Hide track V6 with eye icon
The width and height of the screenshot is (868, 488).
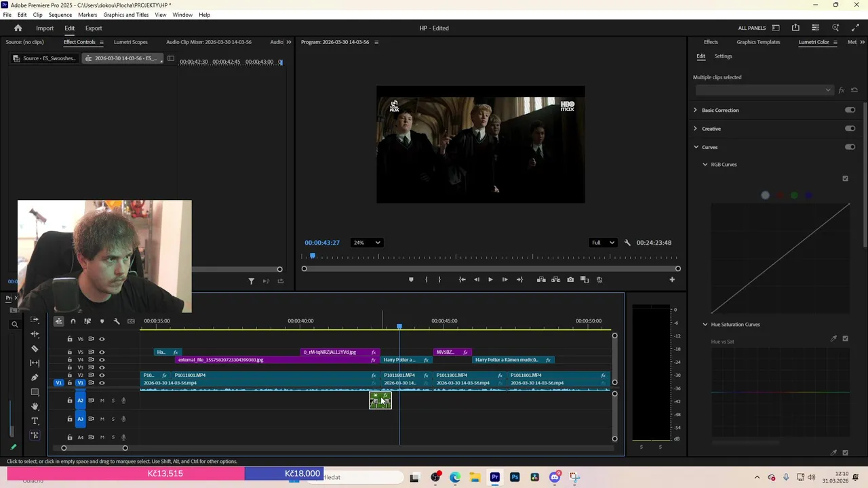click(x=102, y=339)
